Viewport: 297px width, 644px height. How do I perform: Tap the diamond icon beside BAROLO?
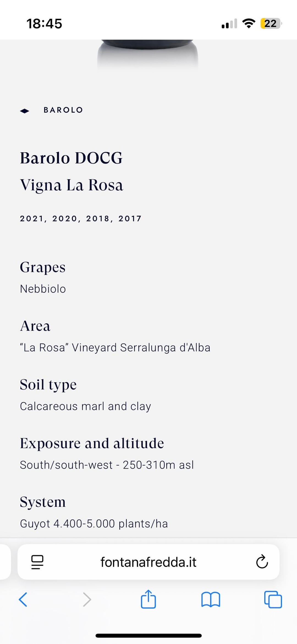(x=24, y=111)
